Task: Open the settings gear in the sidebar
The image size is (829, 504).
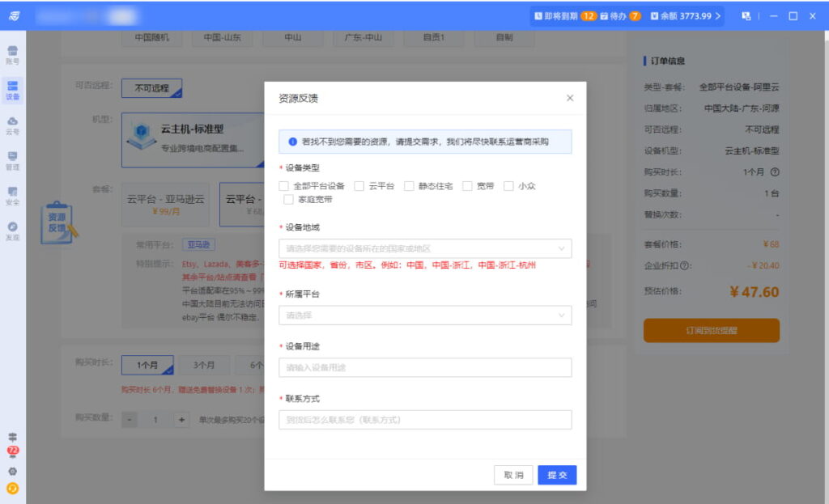Action: click(13, 472)
